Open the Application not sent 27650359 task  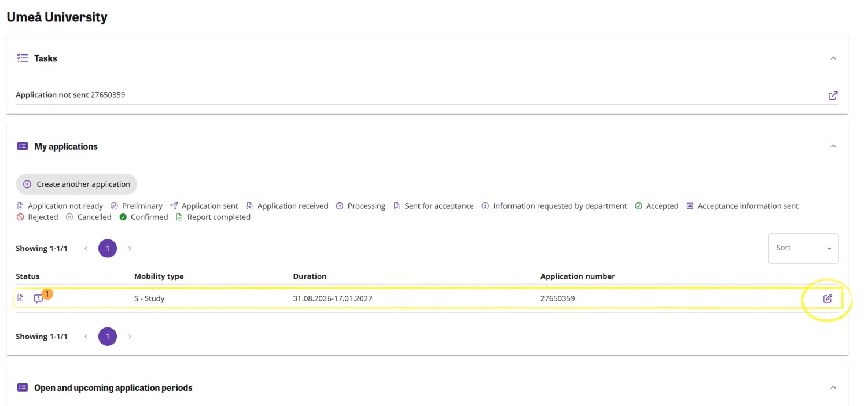pyautogui.click(x=70, y=95)
